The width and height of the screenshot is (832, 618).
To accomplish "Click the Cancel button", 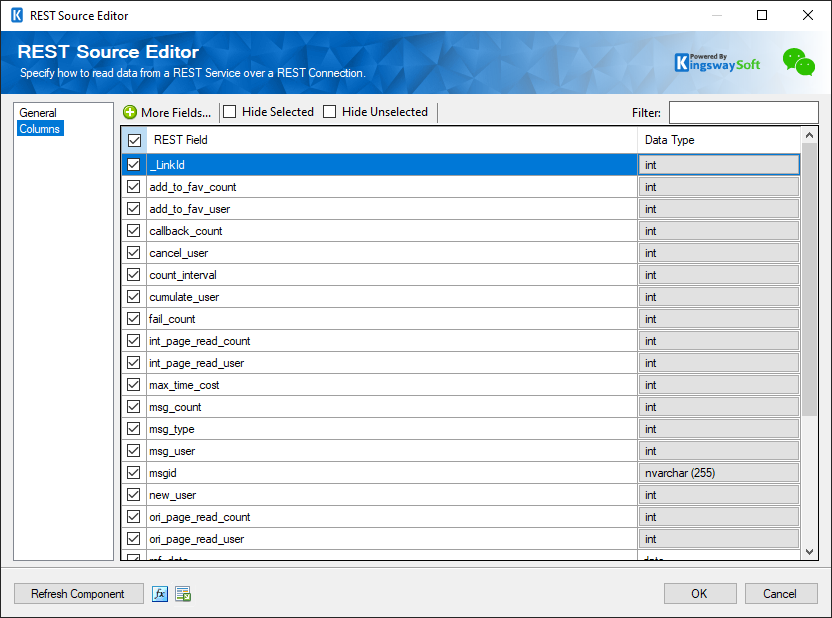I will (x=780, y=594).
